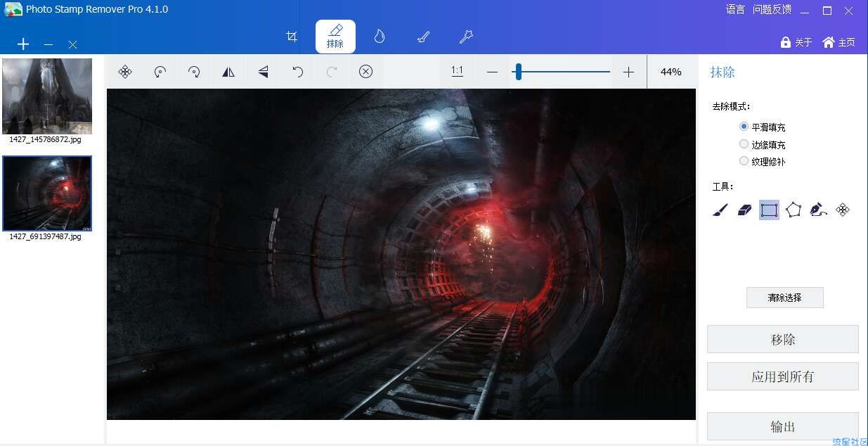Open the water drop watermark tab
The height and width of the screenshot is (446, 868).
coord(380,37)
